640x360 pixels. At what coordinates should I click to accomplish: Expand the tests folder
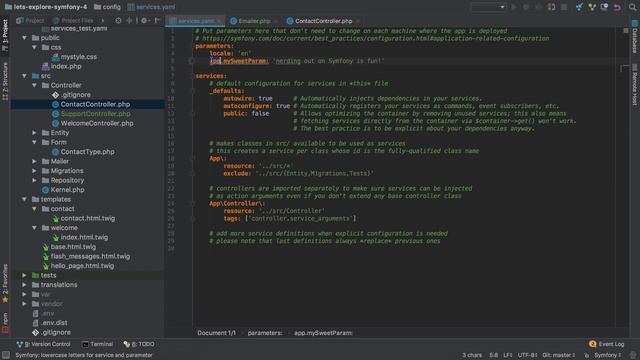24,275
